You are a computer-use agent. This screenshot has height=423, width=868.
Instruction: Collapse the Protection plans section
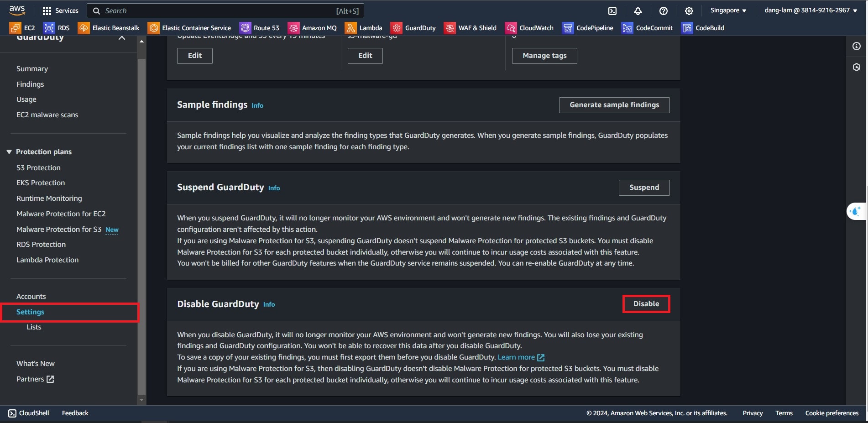click(9, 152)
